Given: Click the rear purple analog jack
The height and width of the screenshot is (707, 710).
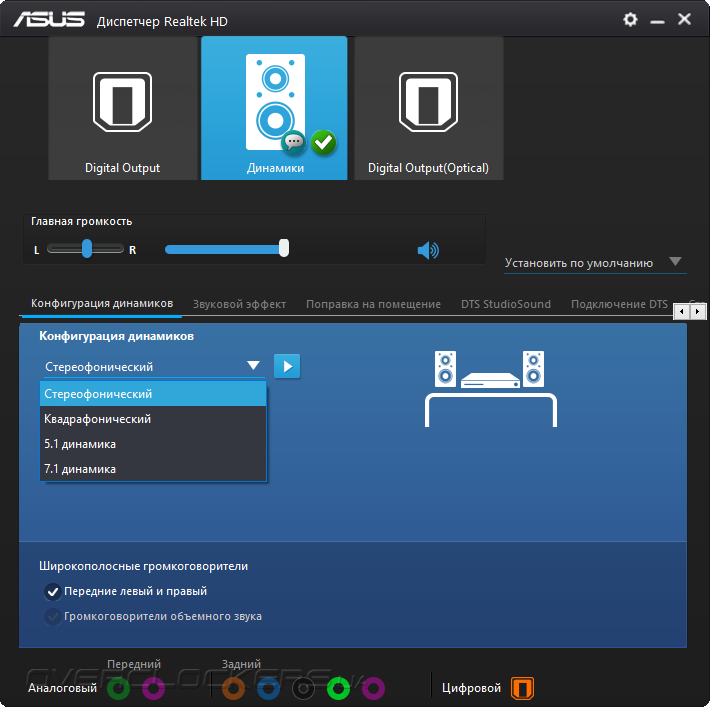Looking at the screenshot, I should (x=373, y=688).
